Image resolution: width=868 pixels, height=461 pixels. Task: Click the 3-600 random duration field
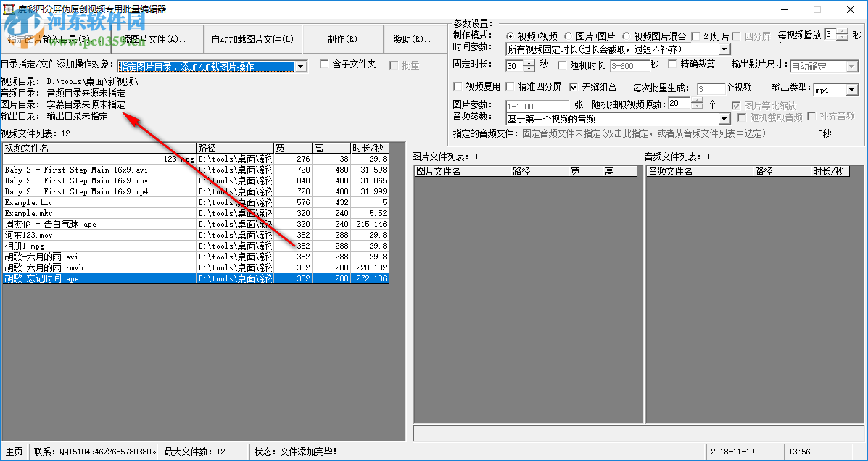point(630,66)
